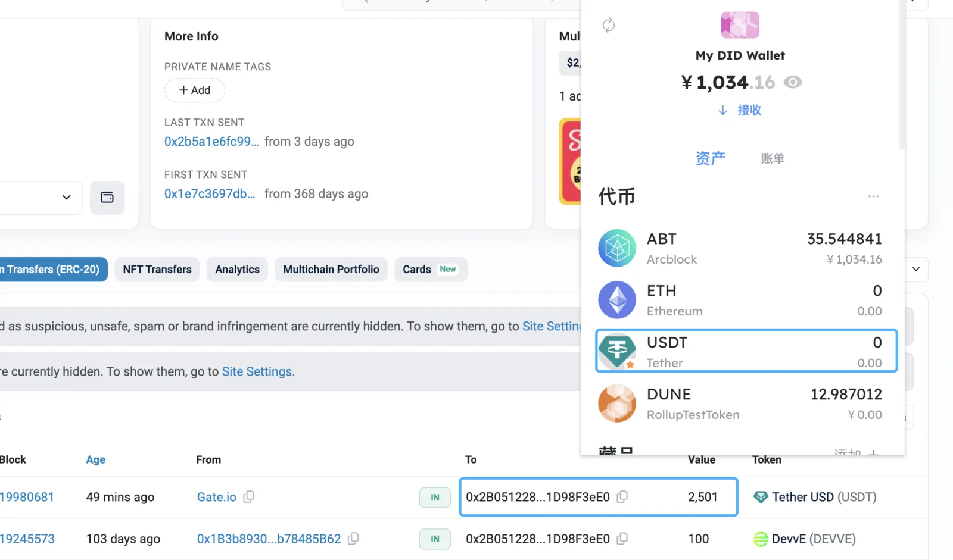
Task: Open last sent transaction 0x2b5a1e6fc99...
Action: pyautogui.click(x=211, y=142)
